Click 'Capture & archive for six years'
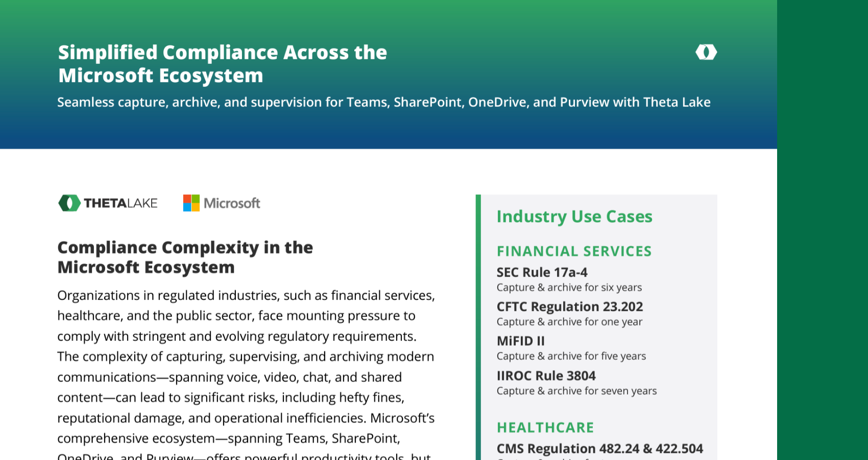 569,288
